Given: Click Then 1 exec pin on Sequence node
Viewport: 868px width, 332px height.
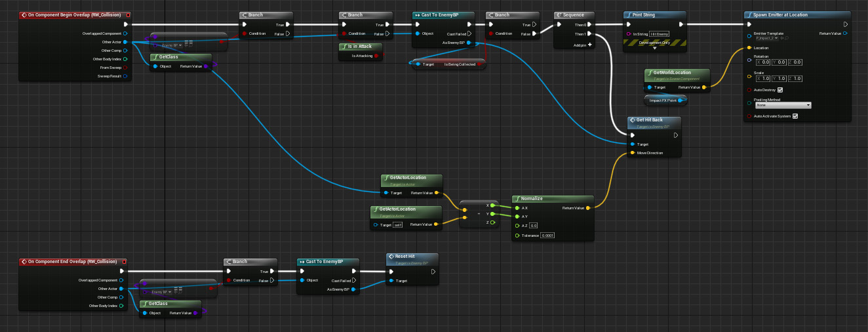Looking at the screenshot, I should [x=589, y=33].
